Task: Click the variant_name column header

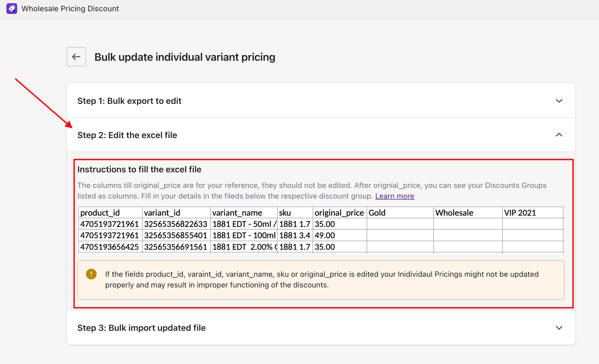Action: [x=244, y=213]
